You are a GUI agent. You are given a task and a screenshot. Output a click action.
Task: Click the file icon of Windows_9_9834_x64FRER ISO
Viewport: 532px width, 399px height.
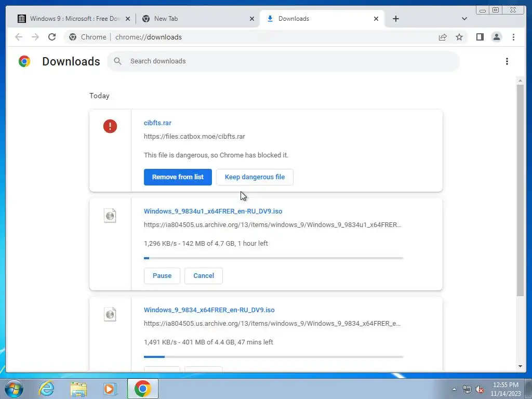click(x=110, y=314)
